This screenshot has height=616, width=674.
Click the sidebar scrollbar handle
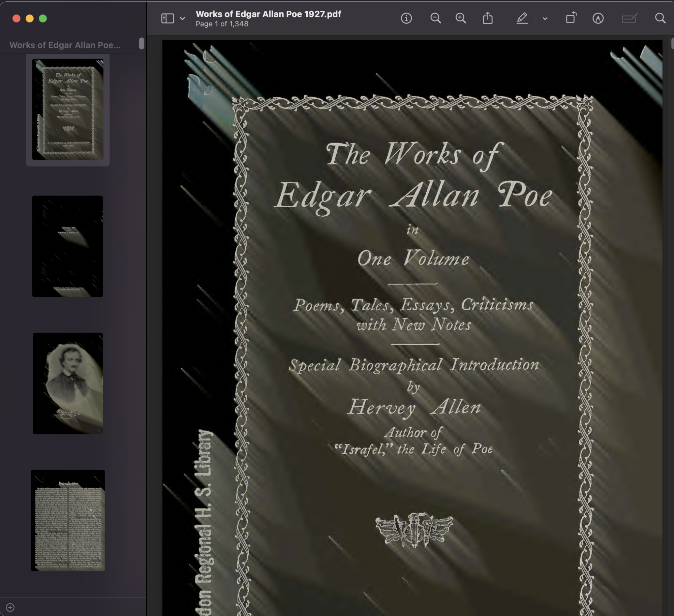tap(142, 43)
